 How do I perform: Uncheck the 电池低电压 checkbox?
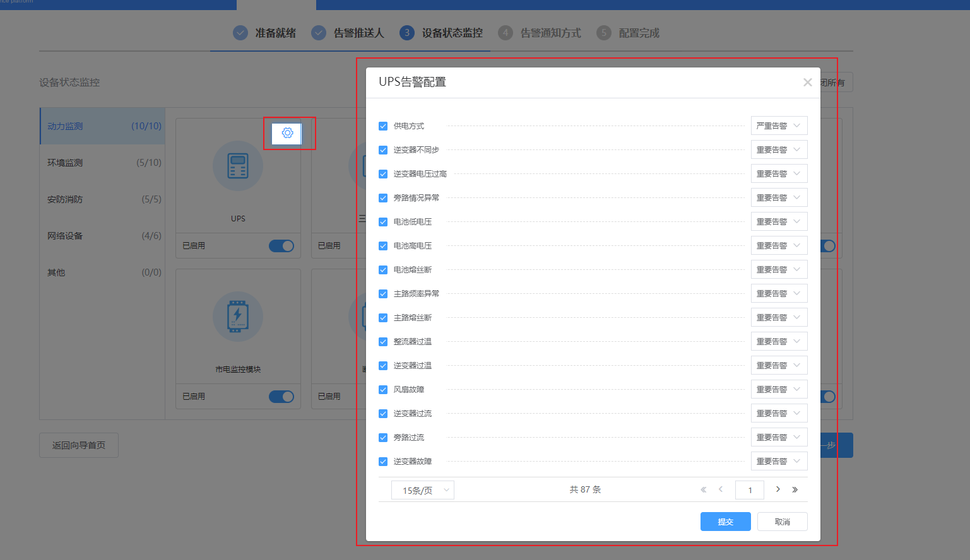point(383,222)
